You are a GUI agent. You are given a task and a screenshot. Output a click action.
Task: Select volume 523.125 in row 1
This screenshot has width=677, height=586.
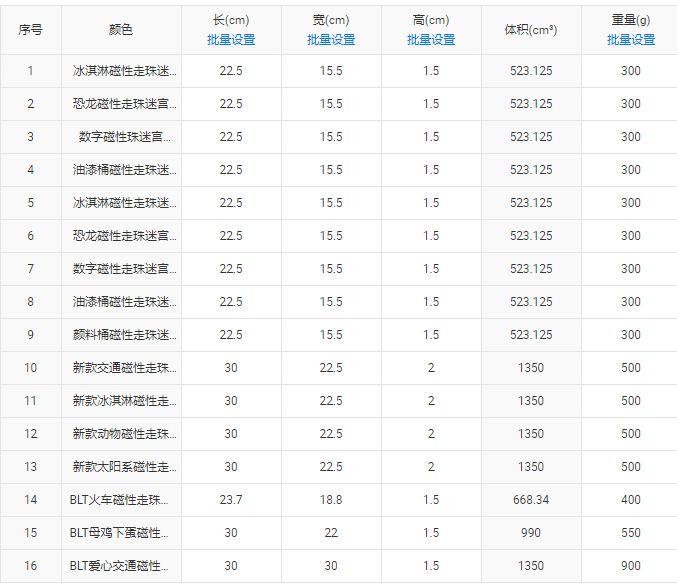531,71
